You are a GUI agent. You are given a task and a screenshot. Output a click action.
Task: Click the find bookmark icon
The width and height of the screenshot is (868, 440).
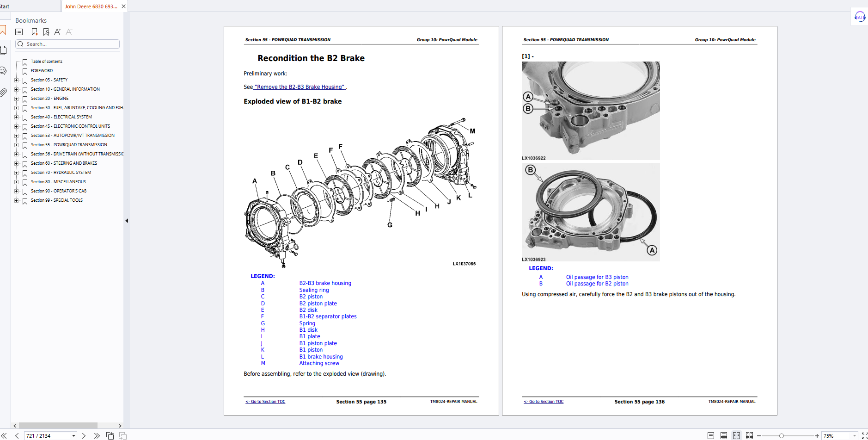pyautogui.click(x=46, y=32)
